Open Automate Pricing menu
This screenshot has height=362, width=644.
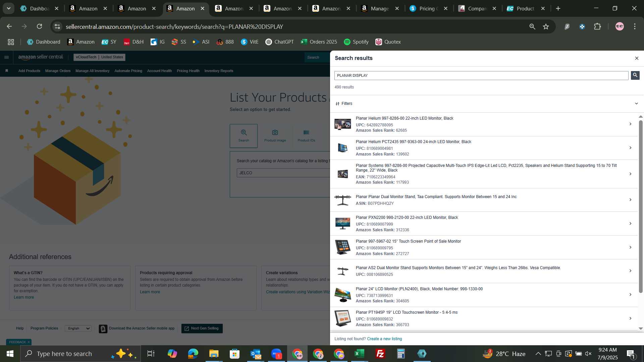pyautogui.click(x=128, y=71)
